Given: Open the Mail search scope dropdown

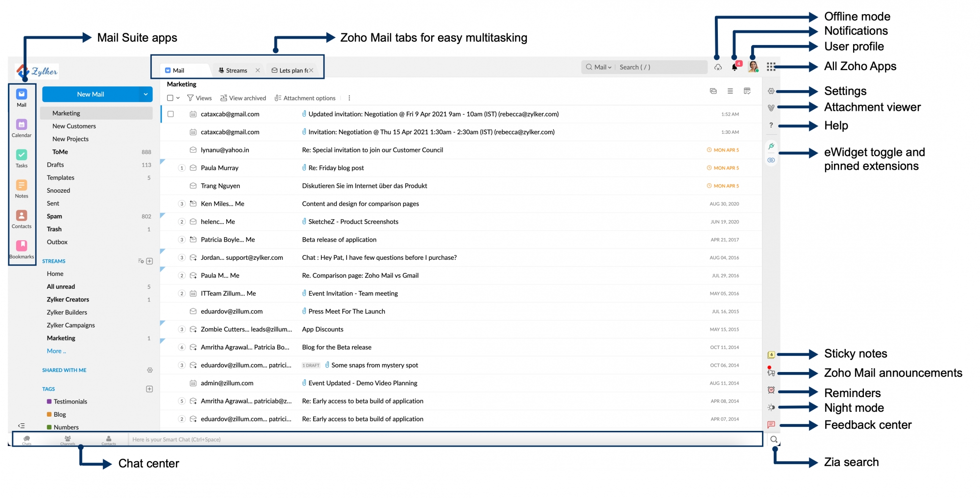Looking at the screenshot, I should click(x=602, y=67).
